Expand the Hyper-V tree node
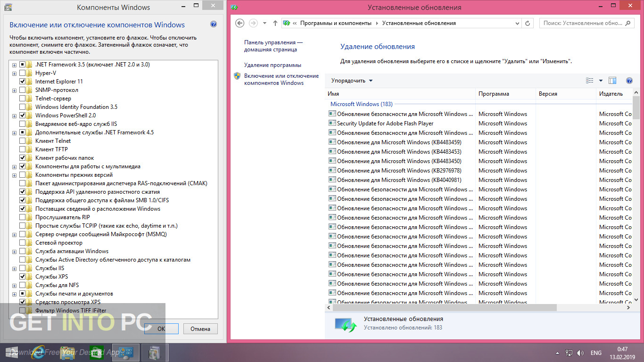Screen dimensions: 644x362 [15, 73]
